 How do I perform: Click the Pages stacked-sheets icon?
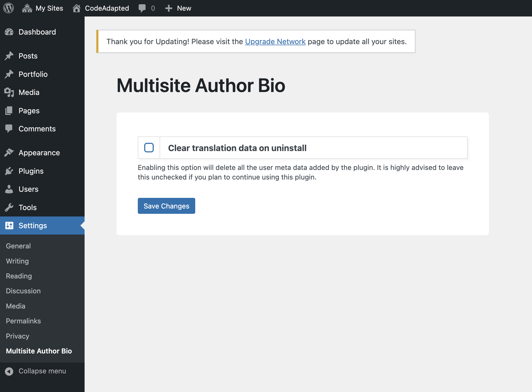[x=9, y=111]
